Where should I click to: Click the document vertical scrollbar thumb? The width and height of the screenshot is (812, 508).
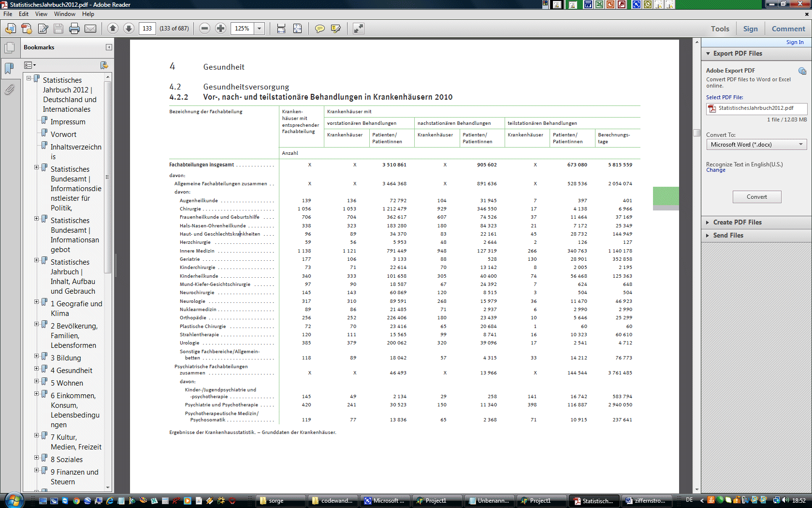click(x=696, y=133)
